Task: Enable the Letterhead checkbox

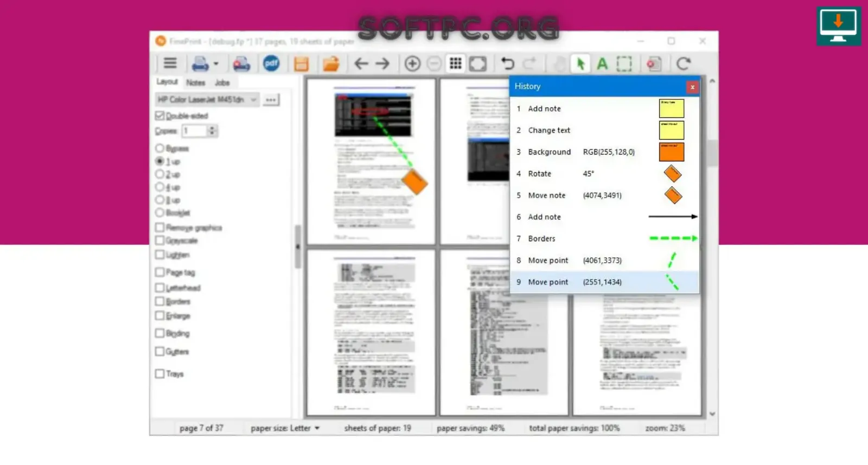Action: coord(159,288)
